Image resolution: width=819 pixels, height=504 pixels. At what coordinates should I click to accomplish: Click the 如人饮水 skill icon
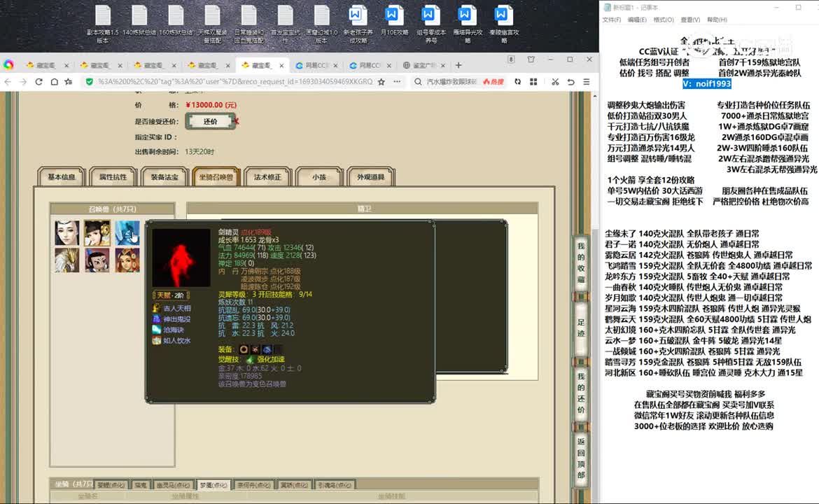(x=156, y=340)
